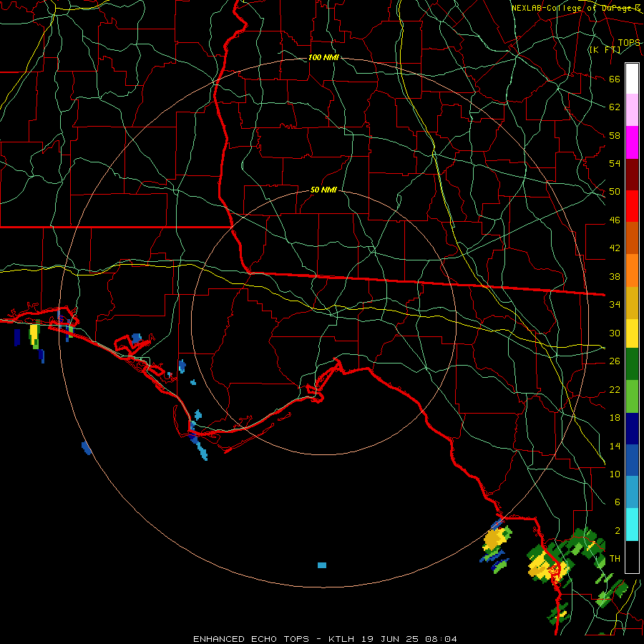Image resolution: width=644 pixels, height=644 pixels.
Task: Click the legend value 54
Action: (615, 163)
